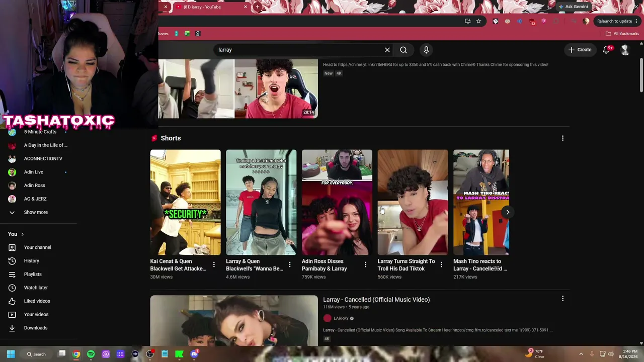This screenshot has height=362, width=644.
Task: Open OBS Studio from the taskbar
Action: point(150,354)
